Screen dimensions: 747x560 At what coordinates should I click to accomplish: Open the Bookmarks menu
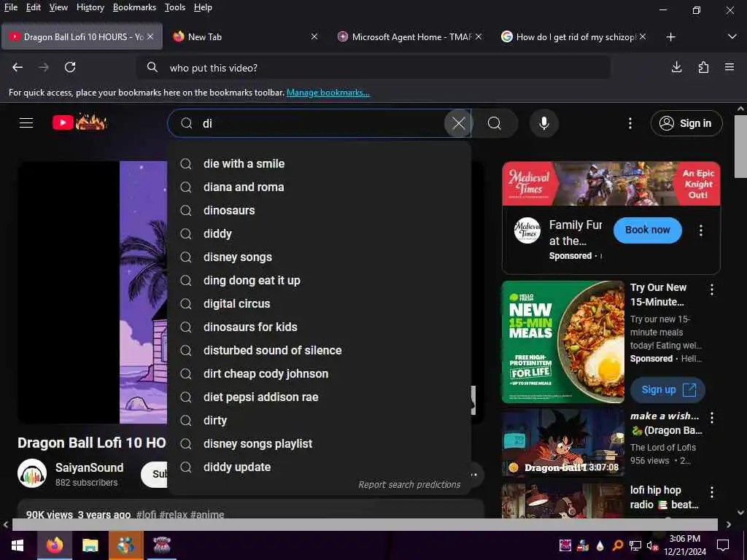pyautogui.click(x=134, y=7)
